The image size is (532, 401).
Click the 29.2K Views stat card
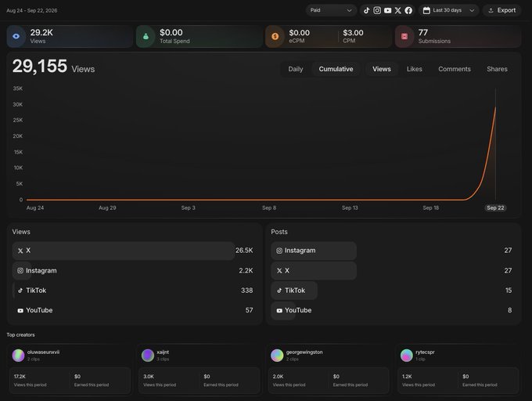pyautogui.click(x=70, y=36)
